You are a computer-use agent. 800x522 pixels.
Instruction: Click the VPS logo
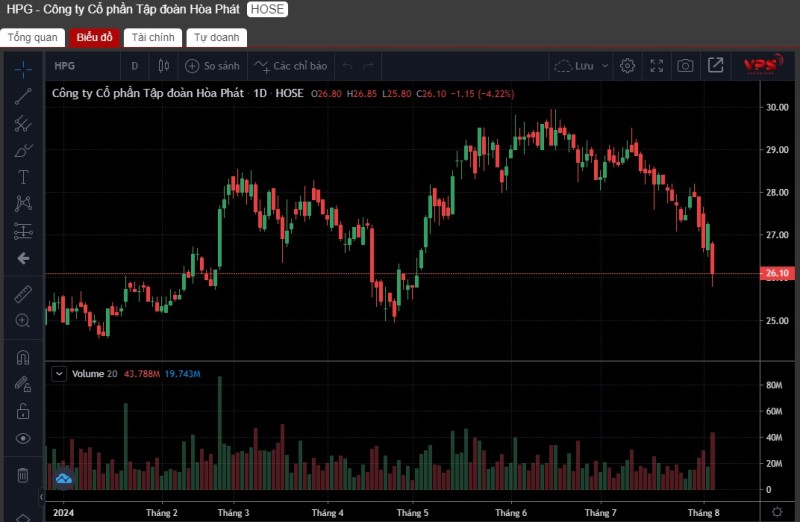[763, 64]
